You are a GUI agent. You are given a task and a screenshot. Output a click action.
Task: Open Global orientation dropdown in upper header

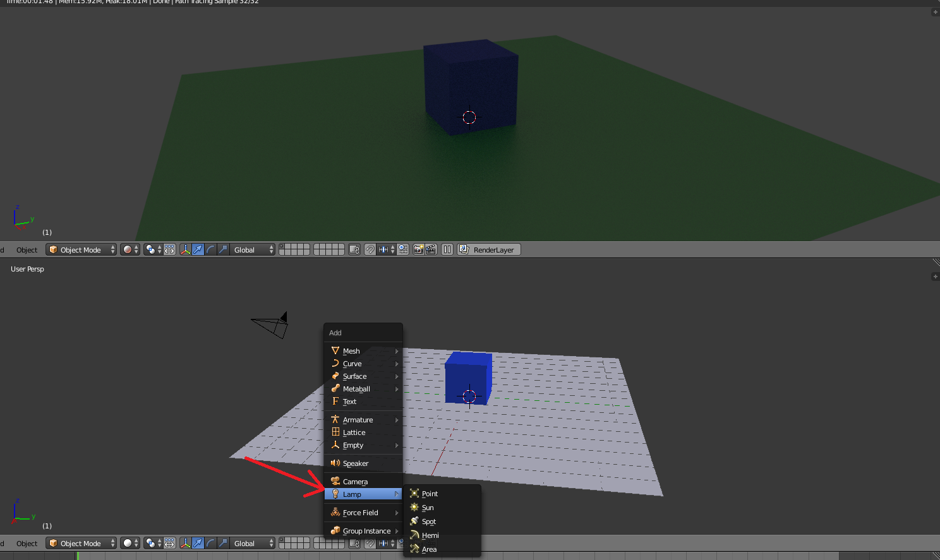(253, 249)
